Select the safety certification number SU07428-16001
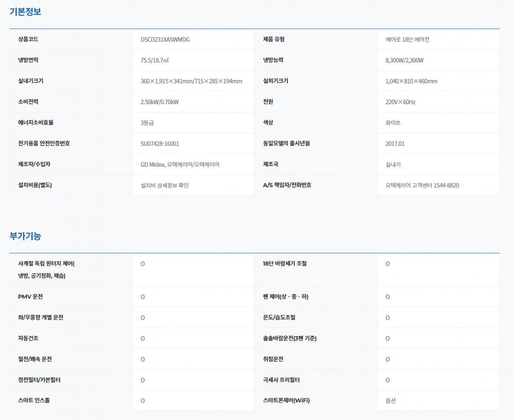 [x=160, y=144]
